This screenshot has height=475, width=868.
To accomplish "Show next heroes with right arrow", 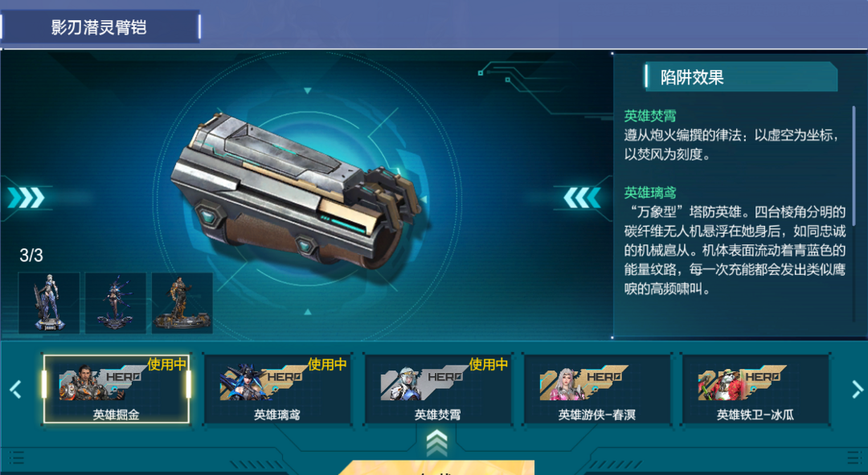I will pos(857,389).
